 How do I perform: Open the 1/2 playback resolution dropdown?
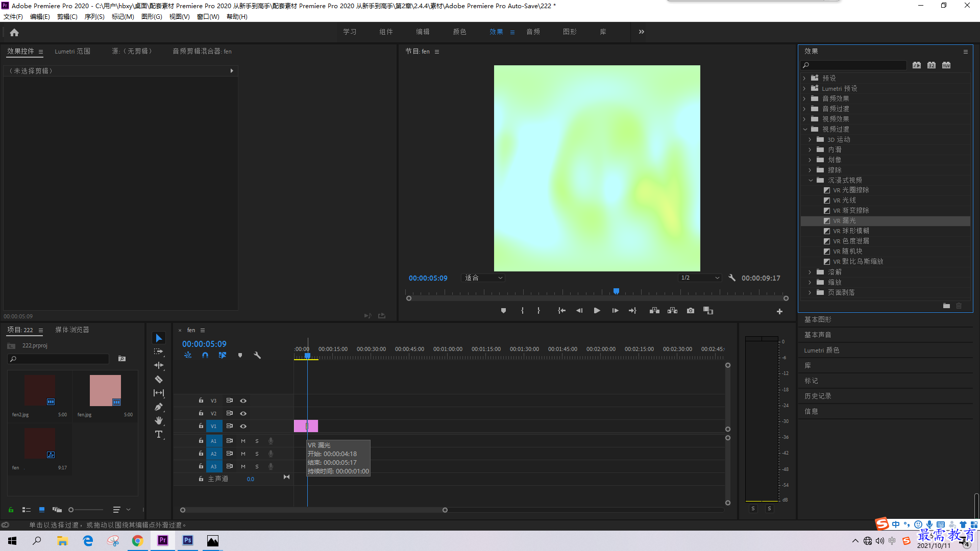point(700,278)
